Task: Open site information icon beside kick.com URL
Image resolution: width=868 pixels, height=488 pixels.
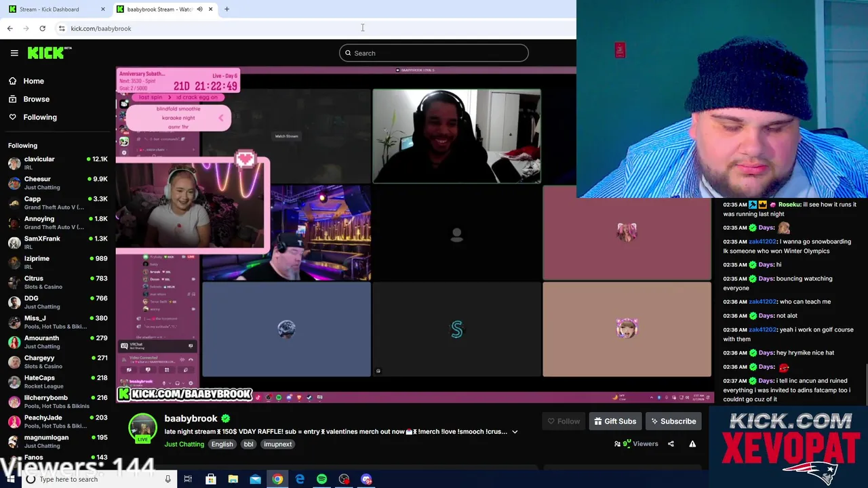Action: (x=62, y=28)
